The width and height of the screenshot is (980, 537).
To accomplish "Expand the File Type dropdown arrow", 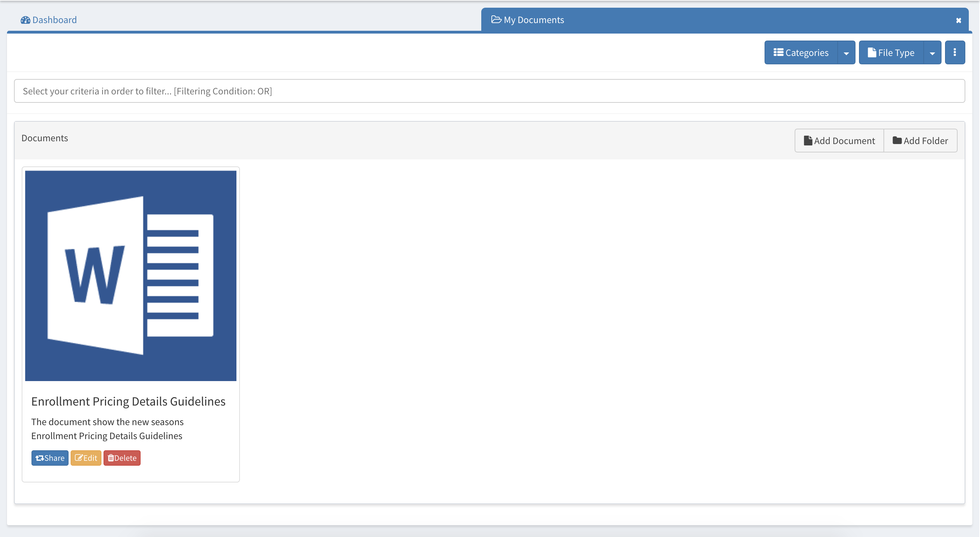I will pos(932,53).
